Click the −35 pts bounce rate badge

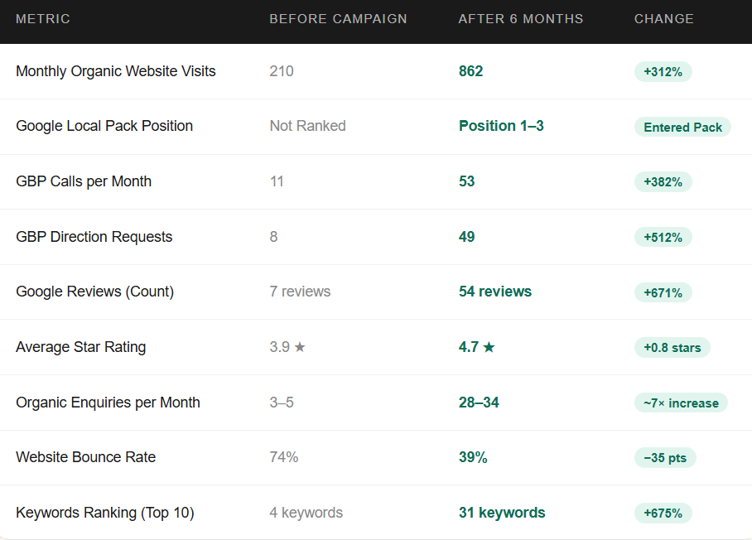click(665, 458)
